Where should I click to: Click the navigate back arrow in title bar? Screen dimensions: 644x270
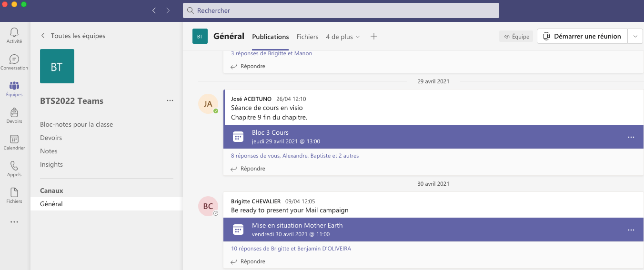(154, 10)
